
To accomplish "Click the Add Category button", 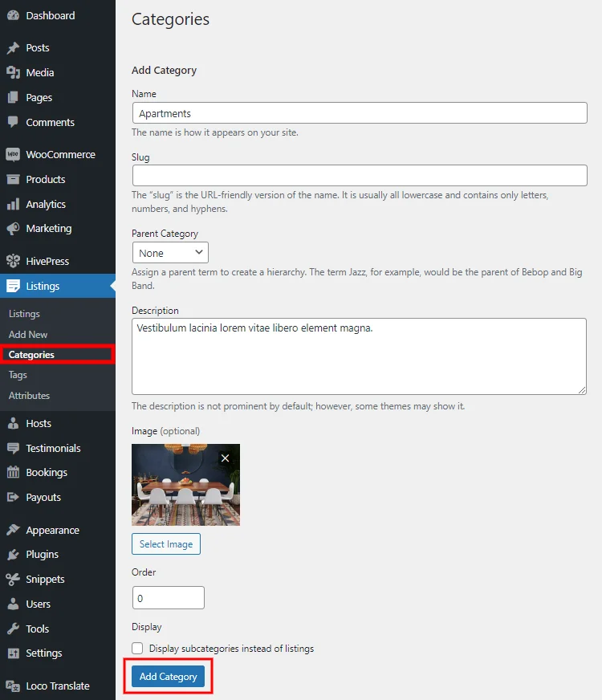I will [168, 677].
